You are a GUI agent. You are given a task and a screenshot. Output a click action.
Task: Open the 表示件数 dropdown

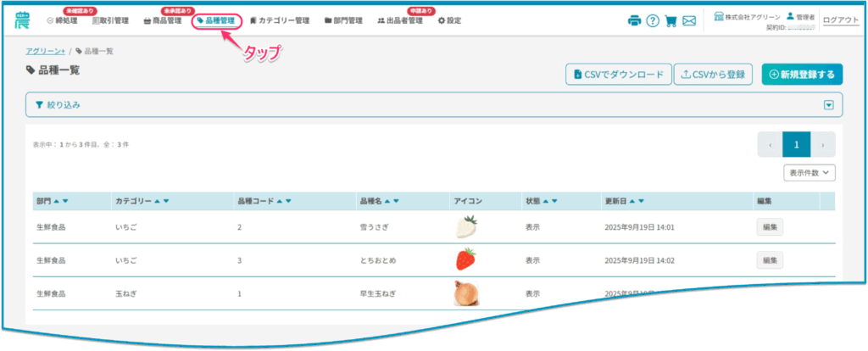point(810,172)
